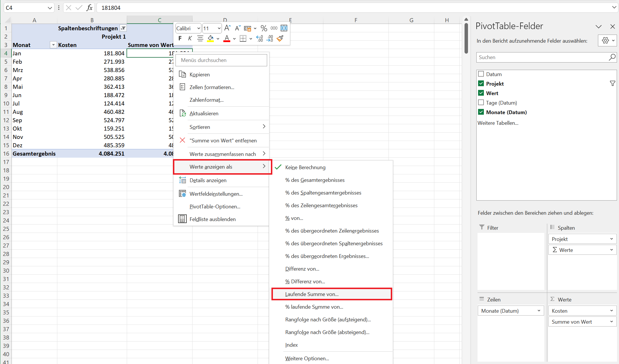Click Feldliste ausblenden entry
Viewport: 619px width, 364px height.
point(221,219)
